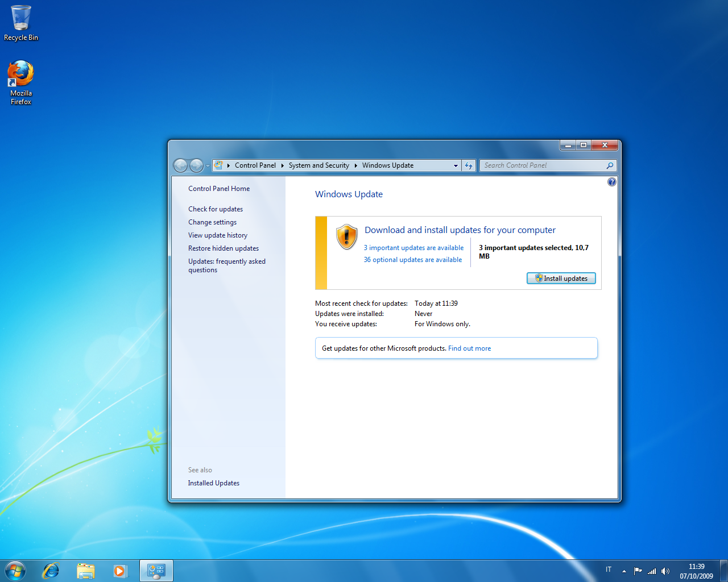Expand the address bar history dropdown

click(x=456, y=165)
